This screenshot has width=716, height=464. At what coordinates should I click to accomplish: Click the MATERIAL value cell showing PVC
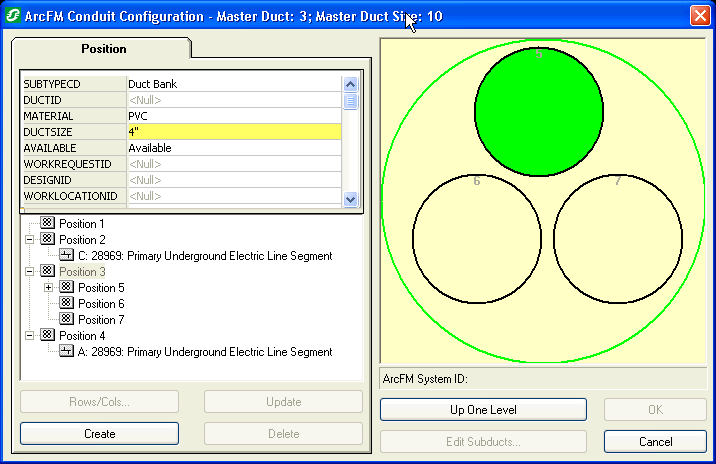tap(233, 116)
